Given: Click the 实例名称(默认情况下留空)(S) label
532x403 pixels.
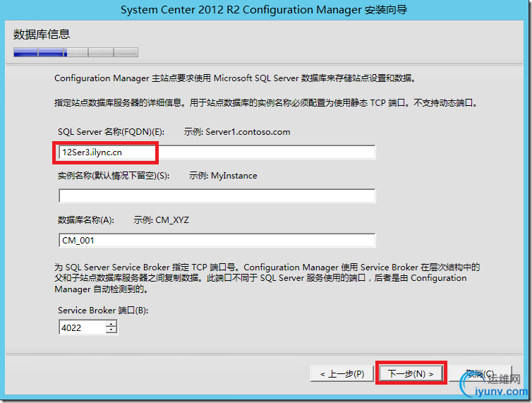Looking at the screenshot, I should pos(114,176).
